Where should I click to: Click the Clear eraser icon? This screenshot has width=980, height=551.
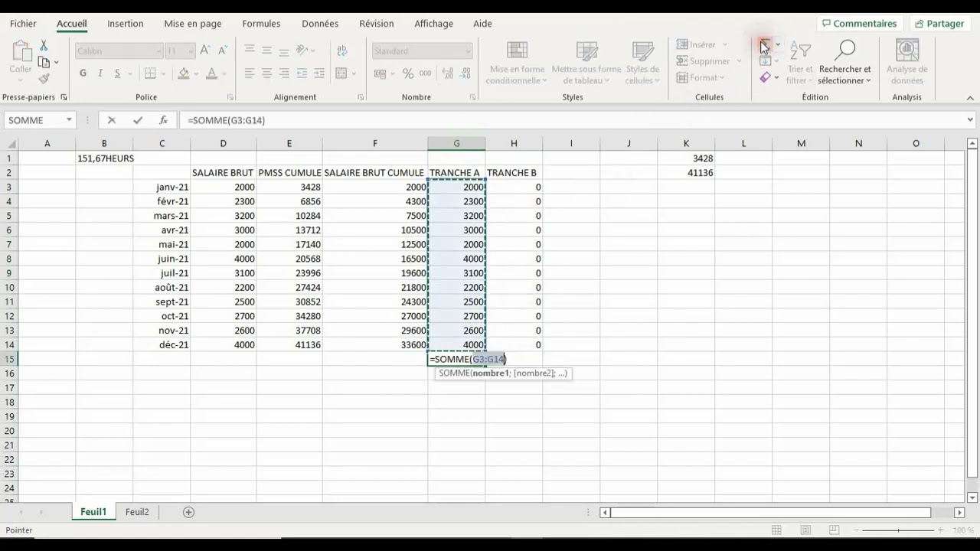[765, 77]
